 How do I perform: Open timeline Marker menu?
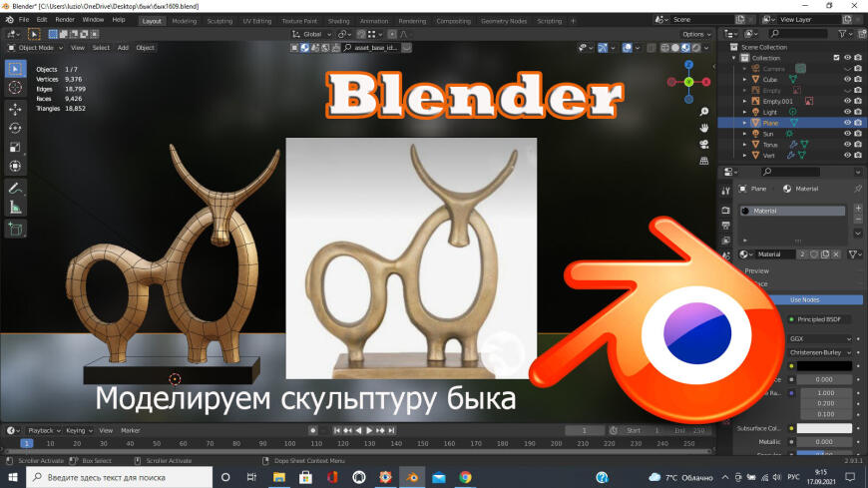[130, 430]
